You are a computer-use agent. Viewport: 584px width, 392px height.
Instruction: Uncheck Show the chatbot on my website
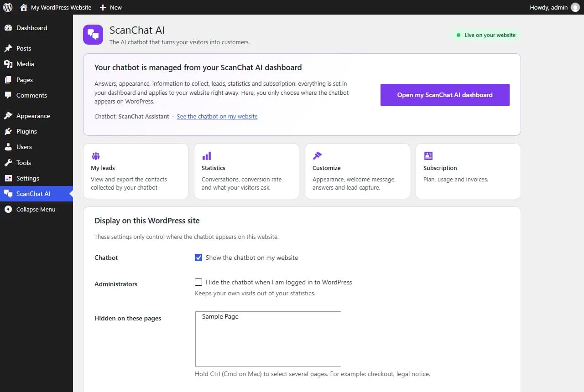click(198, 258)
